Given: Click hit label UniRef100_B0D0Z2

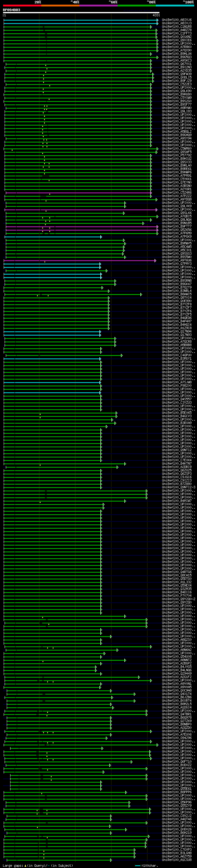Looking at the screenshot, I should click(177, 765).
